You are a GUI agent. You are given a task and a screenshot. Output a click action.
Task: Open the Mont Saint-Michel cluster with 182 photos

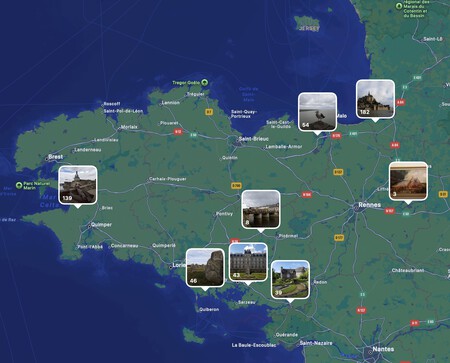click(375, 99)
